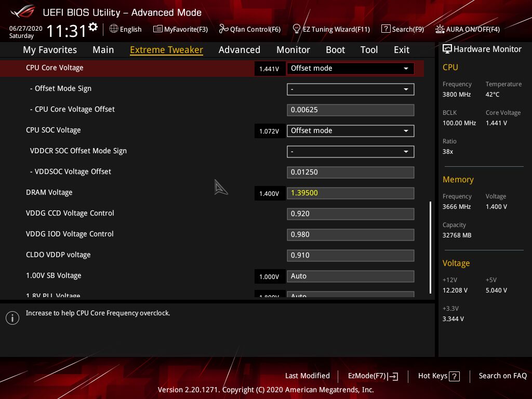The width and height of the screenshot is (532, 399).
Task: Open the CPU SOC Voltage mode dropdown
Action: [x=350, y=130]
